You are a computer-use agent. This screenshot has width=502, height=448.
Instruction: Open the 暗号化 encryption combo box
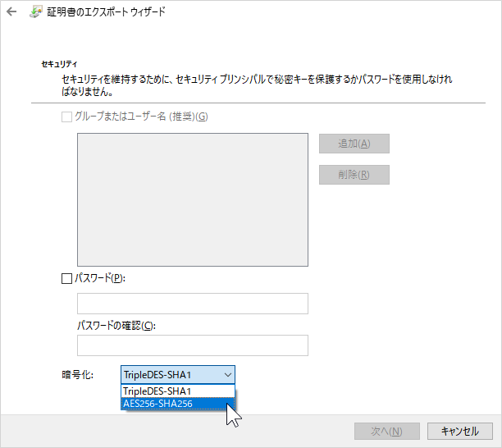pos(178,375)
